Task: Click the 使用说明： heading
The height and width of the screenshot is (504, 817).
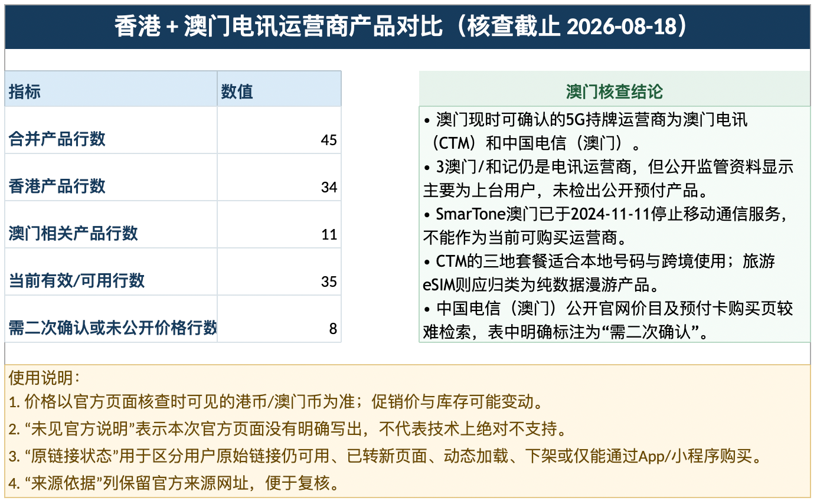Action: click(44, 377)
